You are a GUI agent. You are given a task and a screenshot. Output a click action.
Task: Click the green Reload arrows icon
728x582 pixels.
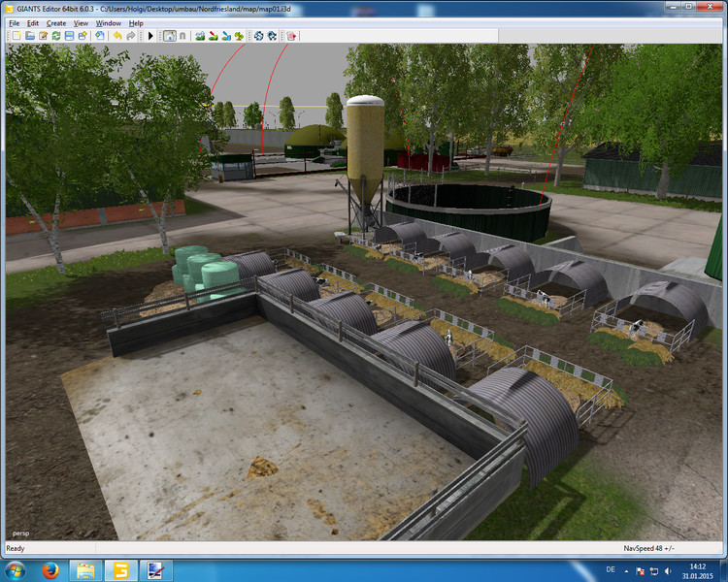(x=56, y=36)
